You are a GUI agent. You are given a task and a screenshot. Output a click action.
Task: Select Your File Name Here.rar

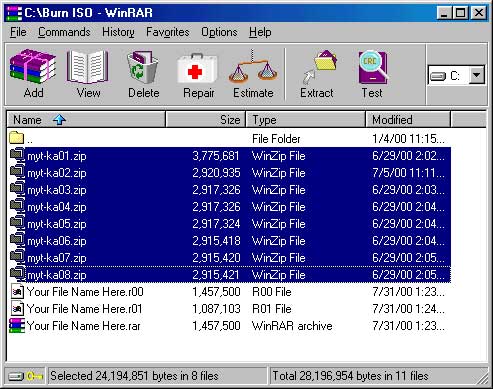click(83, 326)
